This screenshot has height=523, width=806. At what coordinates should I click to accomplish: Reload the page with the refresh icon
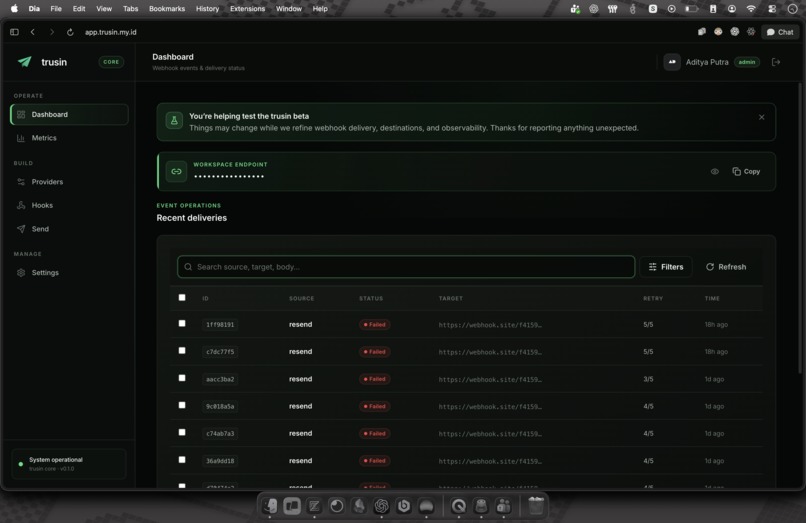(x=70, y=32)
